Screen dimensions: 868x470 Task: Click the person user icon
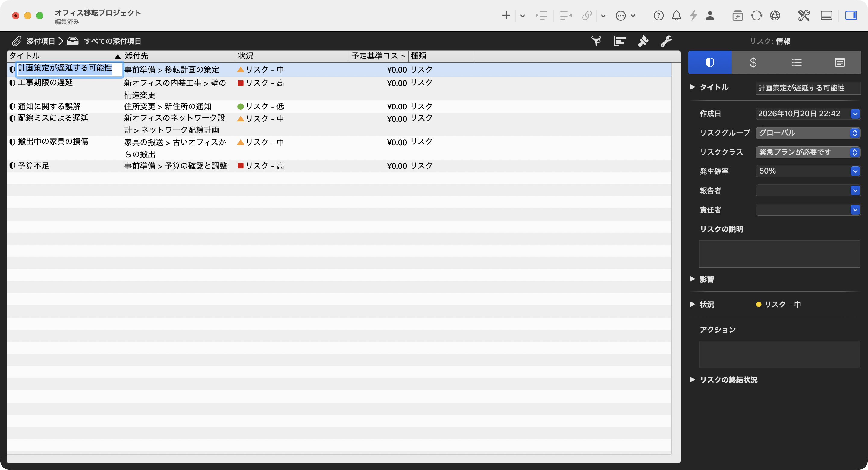710,15
